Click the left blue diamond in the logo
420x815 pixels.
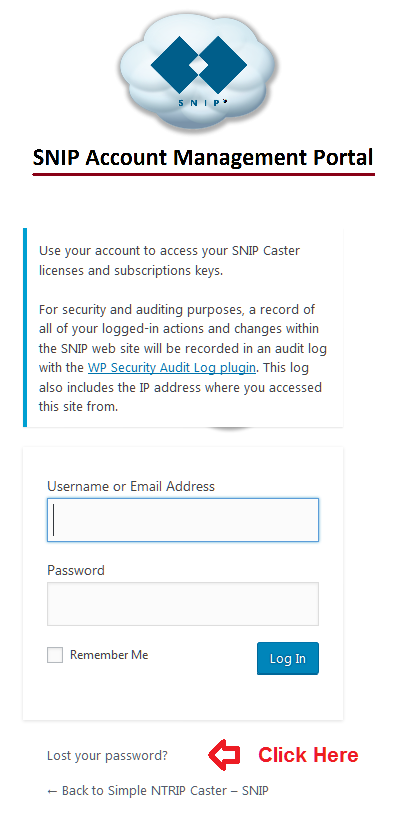[x=174, y=65]
